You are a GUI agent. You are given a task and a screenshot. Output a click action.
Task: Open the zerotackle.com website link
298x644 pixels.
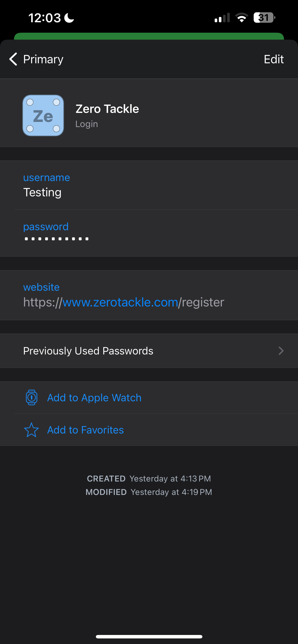pos(120,302)
